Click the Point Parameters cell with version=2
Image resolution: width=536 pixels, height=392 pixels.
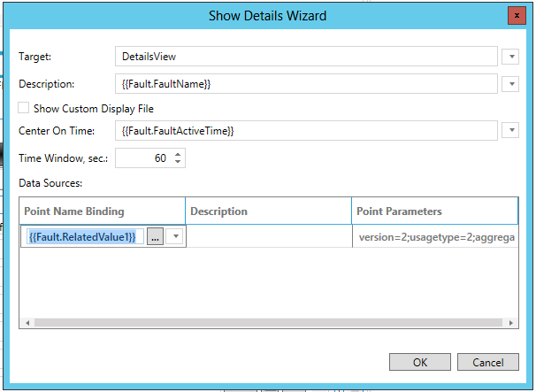434,237
